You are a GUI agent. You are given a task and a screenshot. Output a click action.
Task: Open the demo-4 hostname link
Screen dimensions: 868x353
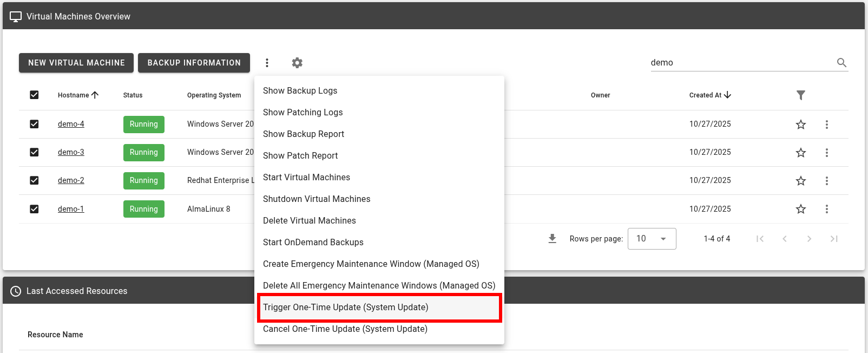tap(71, 124)
